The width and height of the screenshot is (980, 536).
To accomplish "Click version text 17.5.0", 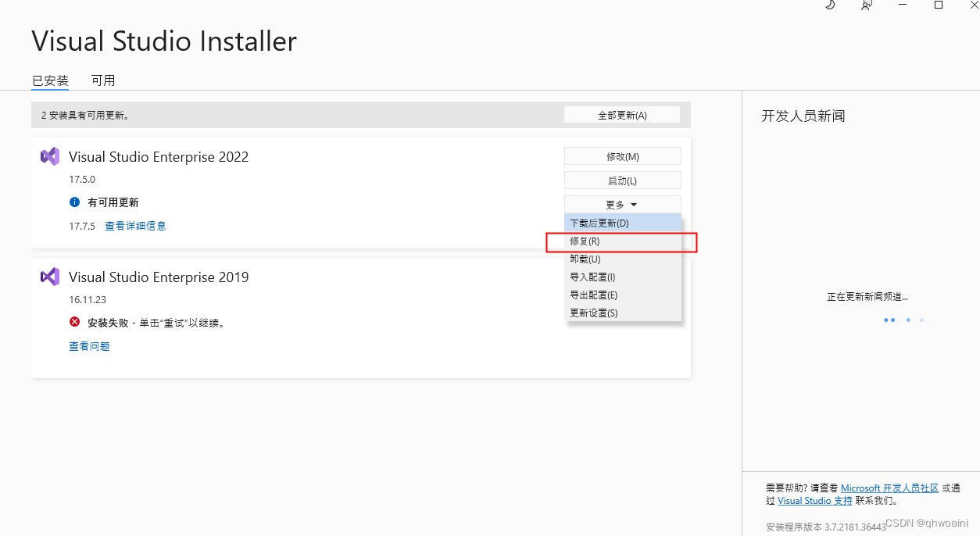I will (82, 179).
